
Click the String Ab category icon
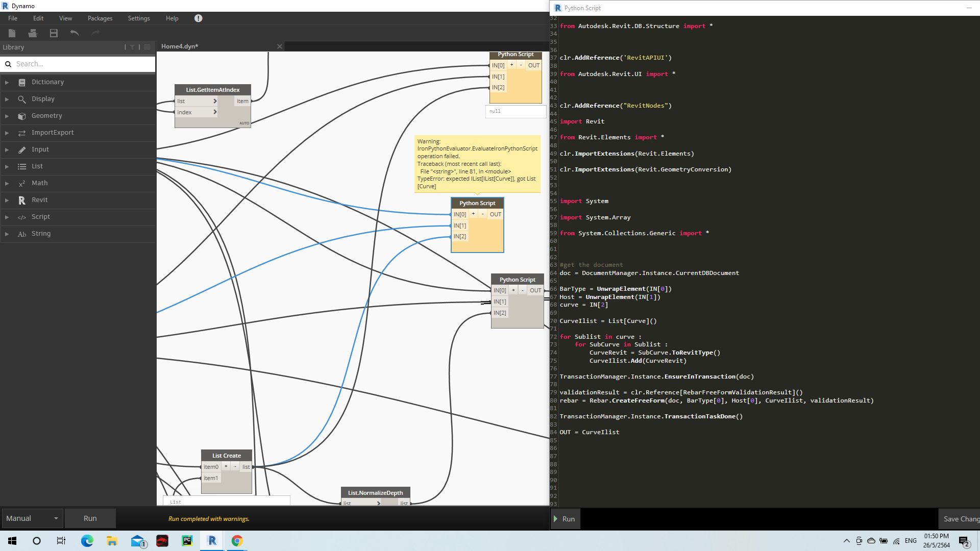(22, 234)
